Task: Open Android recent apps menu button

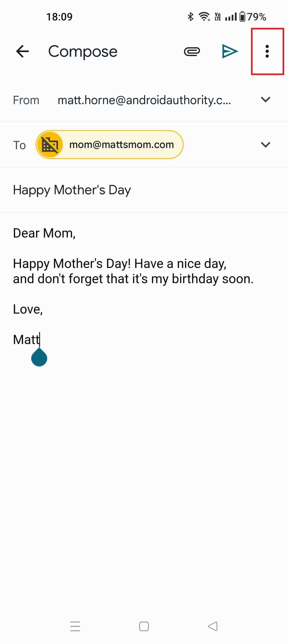Action: (75, 626)
